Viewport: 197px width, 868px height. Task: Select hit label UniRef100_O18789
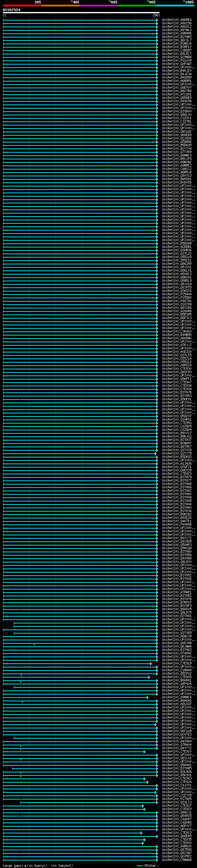click(x=177, y=304)
